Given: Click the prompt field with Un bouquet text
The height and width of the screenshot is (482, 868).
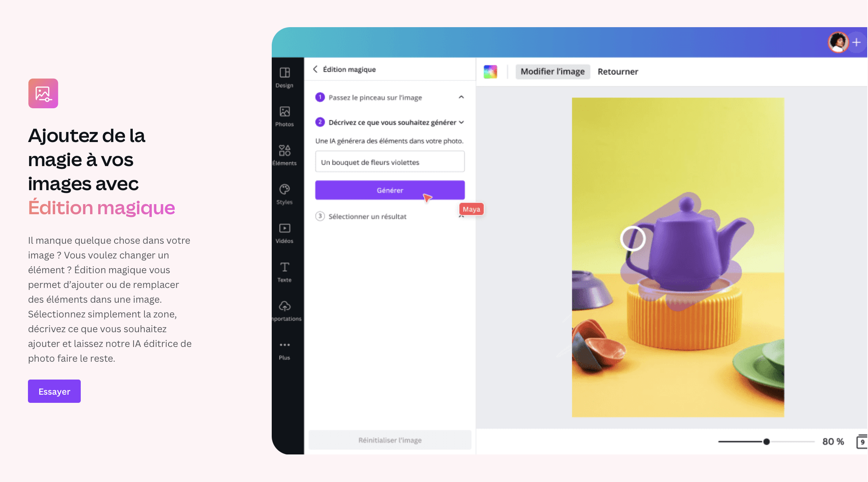Looking at the screenshot, I should [x=390, y=162].
